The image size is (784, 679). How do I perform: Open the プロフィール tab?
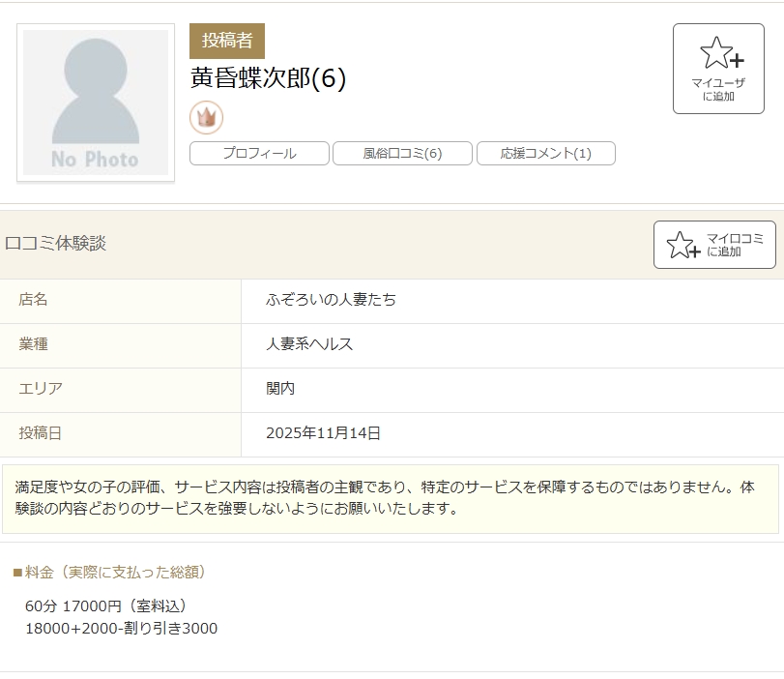259,154
